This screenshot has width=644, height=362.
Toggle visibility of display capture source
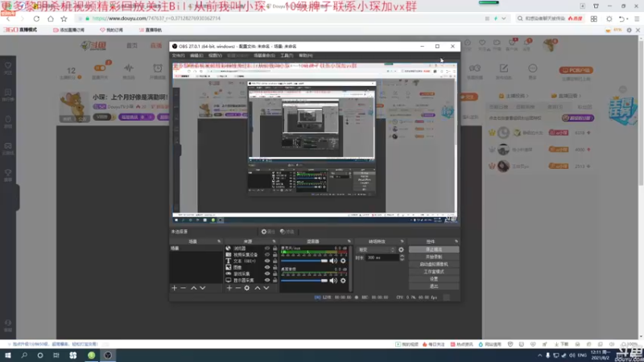[x=267, y=280]
